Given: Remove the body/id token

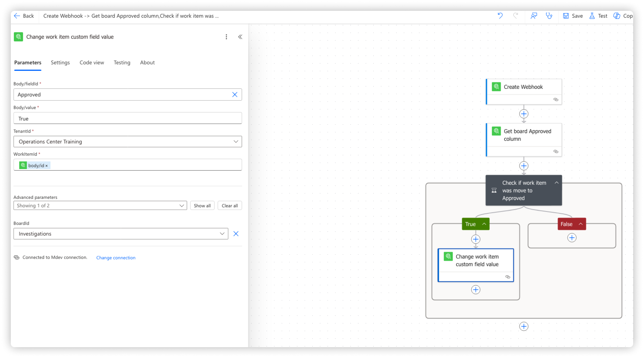Looking at the screenshot, I should [x=46, y=166].
